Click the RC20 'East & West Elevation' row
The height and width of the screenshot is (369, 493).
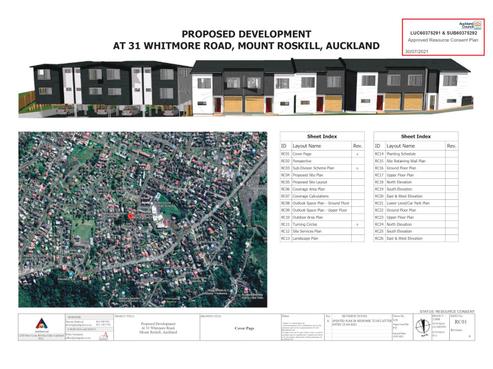coord(416,196)
